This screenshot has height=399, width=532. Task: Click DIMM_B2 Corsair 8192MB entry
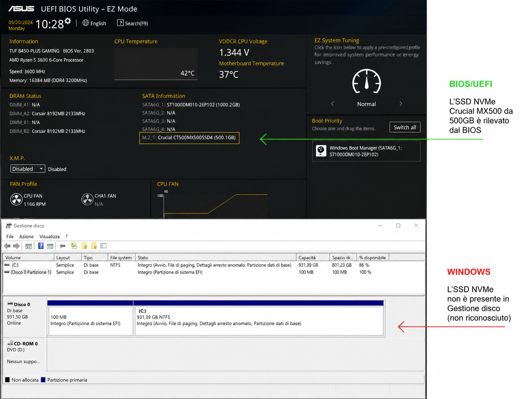click(x=47, y=131)
